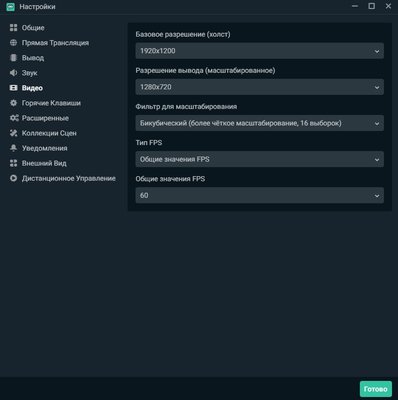Click the Дистанционное Управление play icon
This screenshot has height=400, width=398.
(x=13, y=178)
